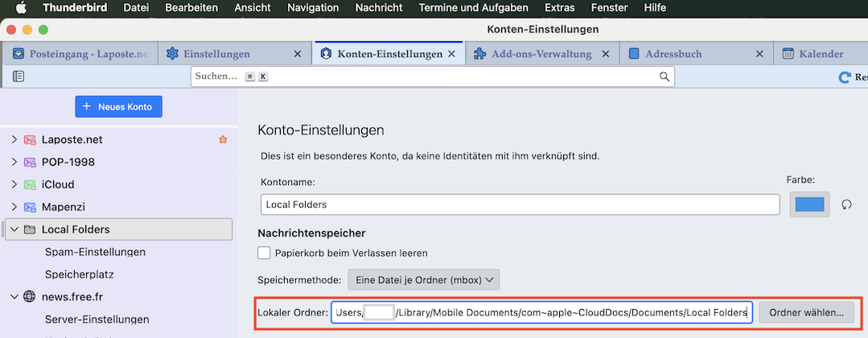Open the Thunderbird application menu
Image resolution: width=868 pixels, height=338 pixels.
(x=75, y=8)
